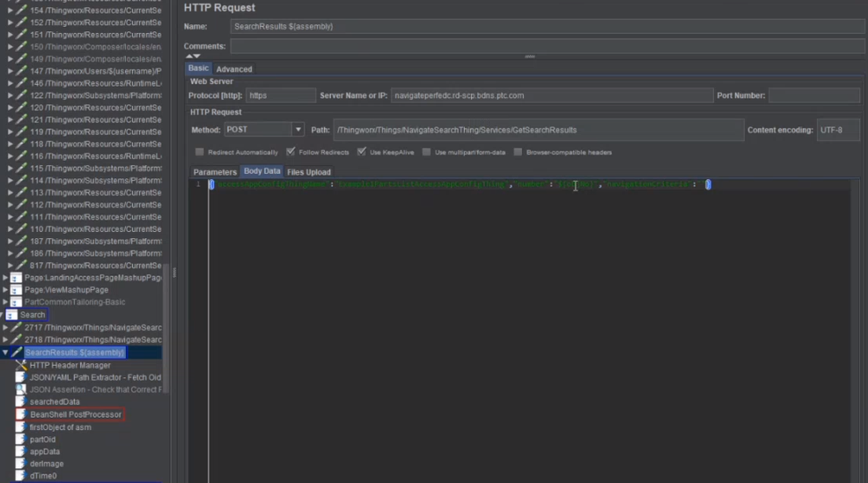The width and height of the screenshot is (868, 483).
Task: Expand row 121 /Thingworx/Resources node
Action: pos(10,120)
